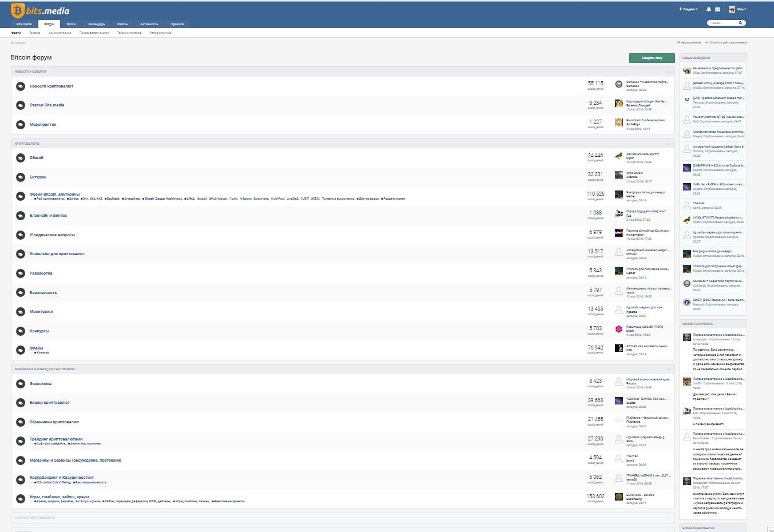This screenshot has width=774, height=532.
Task: Open the Файлы tab
Action: (x=123, y=24)
